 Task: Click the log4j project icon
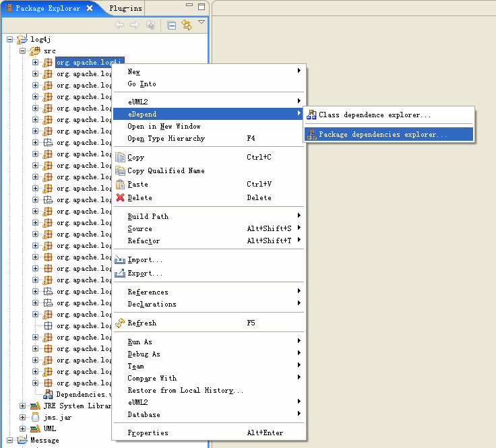coord(22,39)
